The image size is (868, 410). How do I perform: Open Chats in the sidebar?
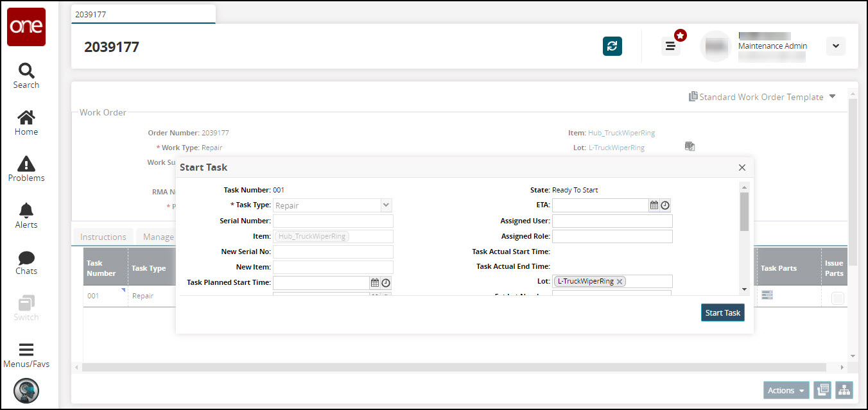click(26, 262)
